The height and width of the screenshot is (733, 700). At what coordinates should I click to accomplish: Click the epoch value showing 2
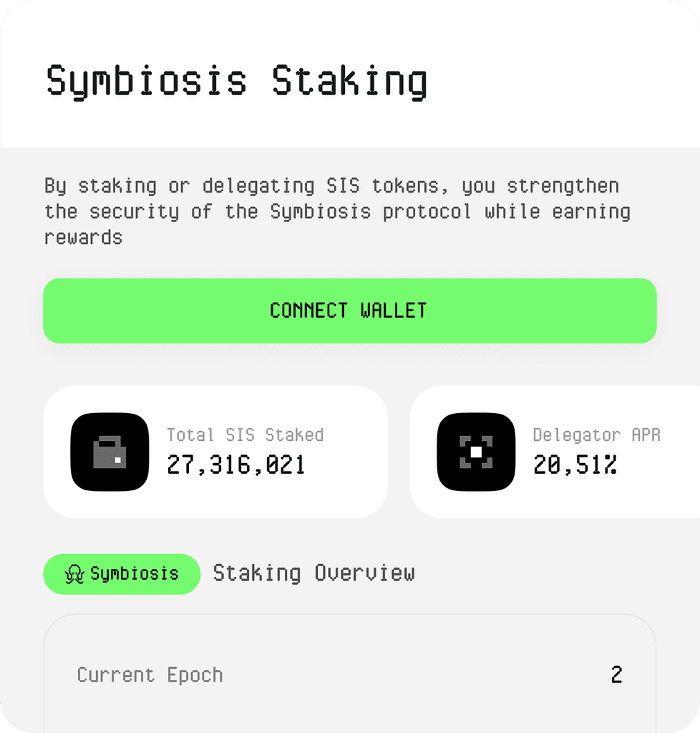pyautogui.click(x=616, y=674)
